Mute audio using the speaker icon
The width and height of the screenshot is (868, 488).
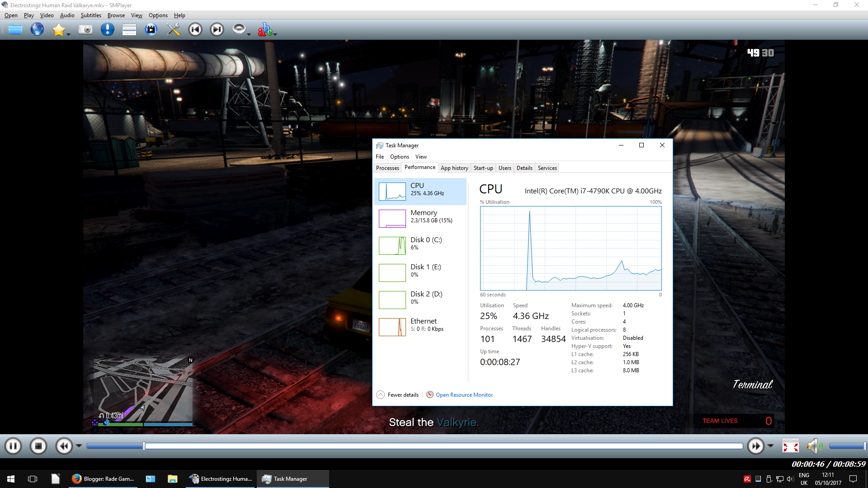(x=813, y=446)
